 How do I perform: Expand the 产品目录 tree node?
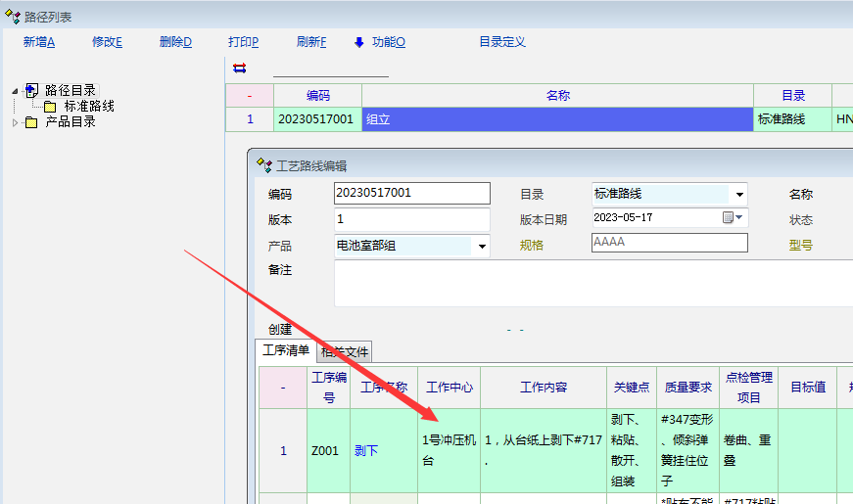tap(15, 122)
